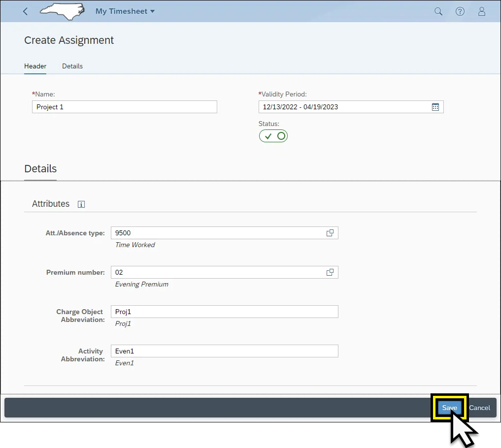Click the Activity Abbreviation field

[224, 351]
